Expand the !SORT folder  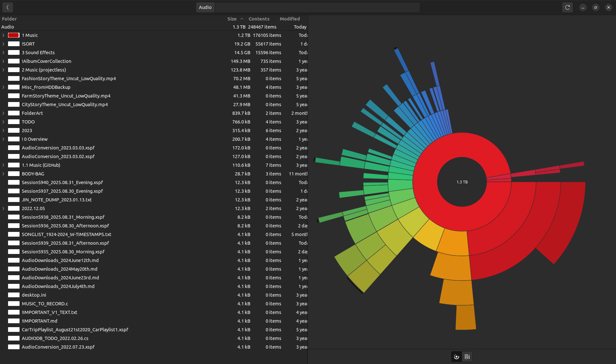(x=3, y=44)
